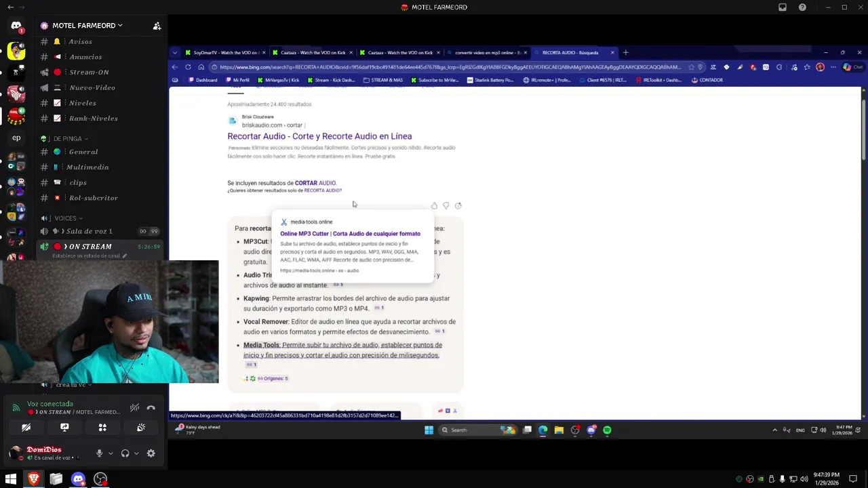Open Windows notification center

click(x=853, y=479)
